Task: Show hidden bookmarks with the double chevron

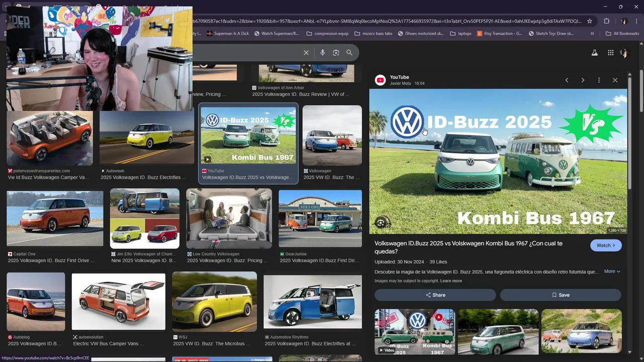Action: pos(592,34)
